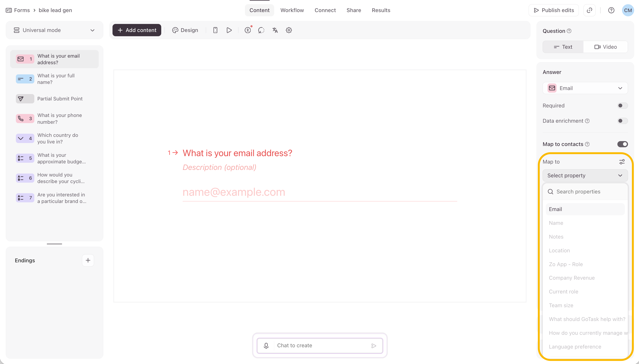This screenshot has width=639, height=364.
Task: Open the help question mark icon
Action: [611, 10]
